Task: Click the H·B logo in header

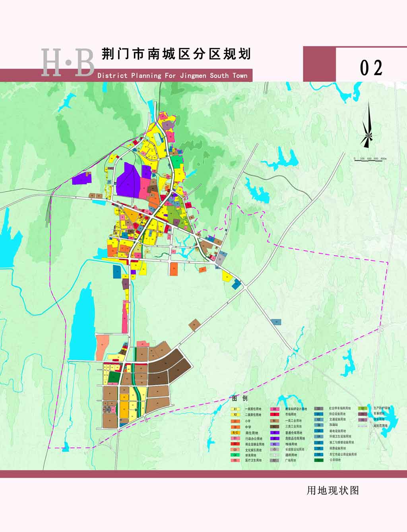Action: coord(68,63)
